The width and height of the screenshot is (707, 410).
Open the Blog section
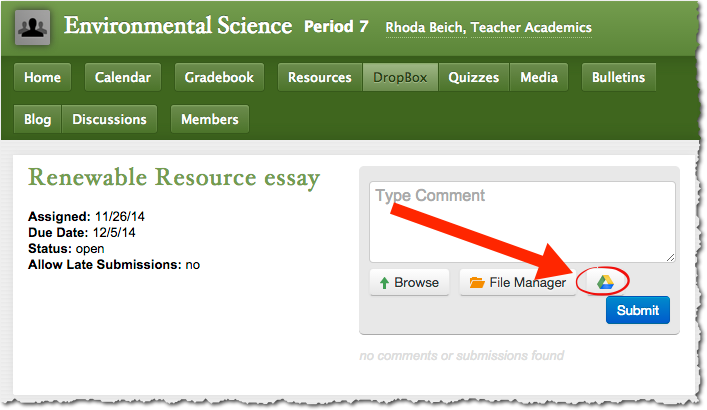pos(37,119)
